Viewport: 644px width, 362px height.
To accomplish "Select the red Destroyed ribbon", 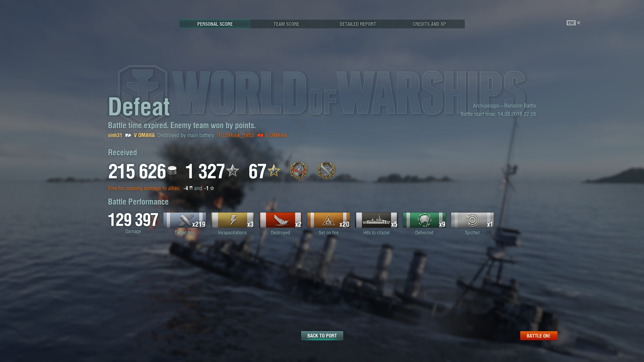I will click(x=280, y=220).
